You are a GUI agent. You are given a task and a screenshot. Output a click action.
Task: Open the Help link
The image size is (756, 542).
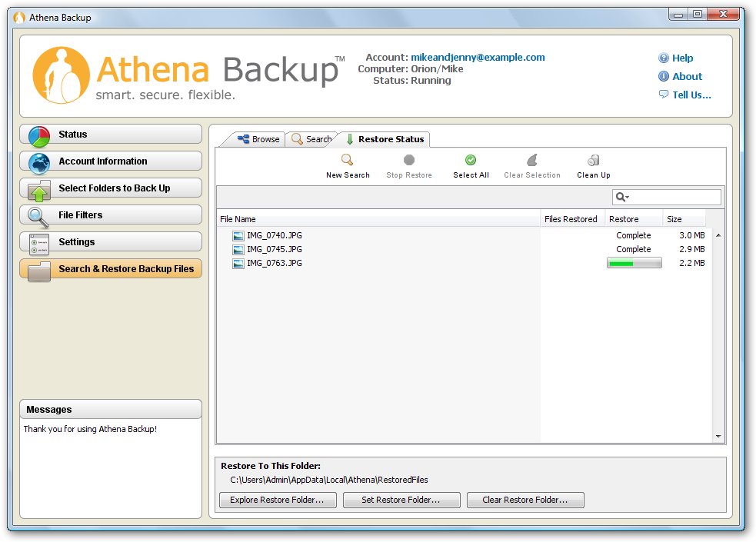click(683, 58)
